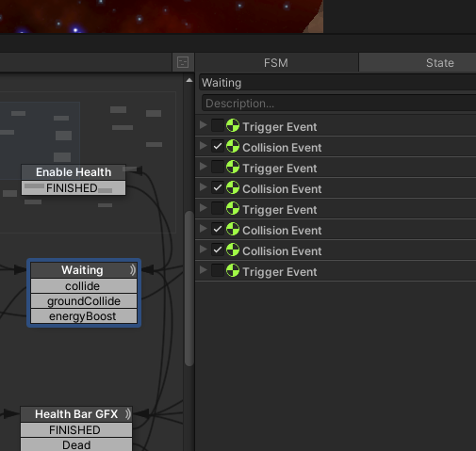Click the fourth Collision Event label
The image size is (476, 451).
tap(282, 251)
